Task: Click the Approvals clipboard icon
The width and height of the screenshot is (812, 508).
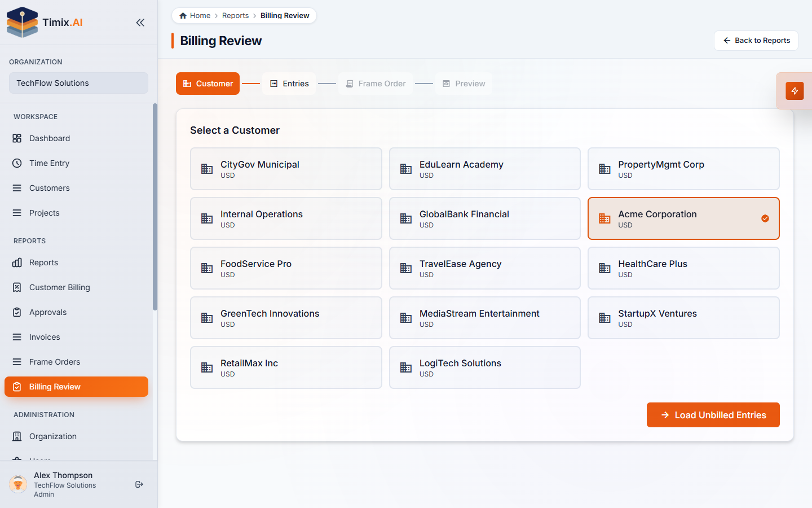Action: click(17, 312)
